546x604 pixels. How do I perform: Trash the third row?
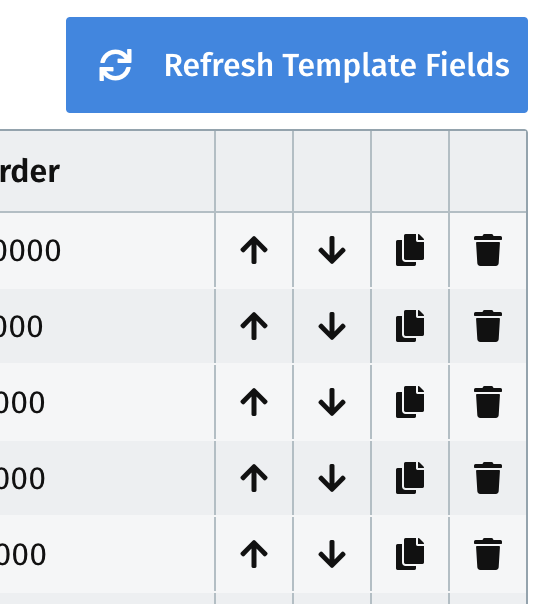click(488, 402)
